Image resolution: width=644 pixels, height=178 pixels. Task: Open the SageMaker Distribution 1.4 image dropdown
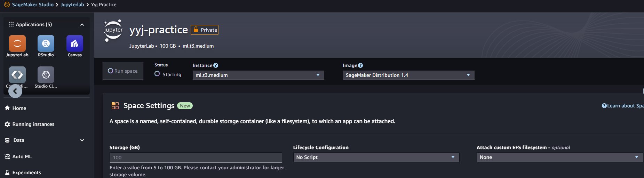click(x=408, y=75)
